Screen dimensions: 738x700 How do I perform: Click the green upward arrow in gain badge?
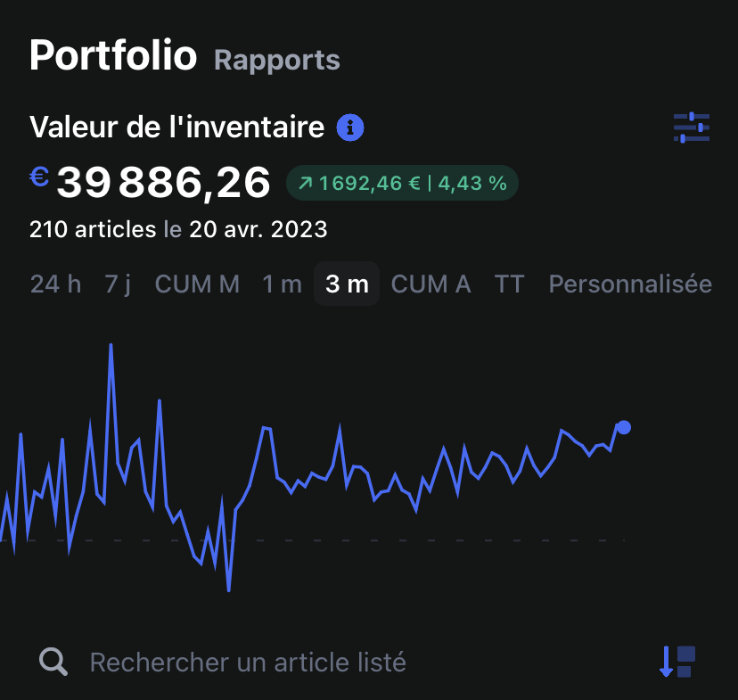tap(306, 184)
